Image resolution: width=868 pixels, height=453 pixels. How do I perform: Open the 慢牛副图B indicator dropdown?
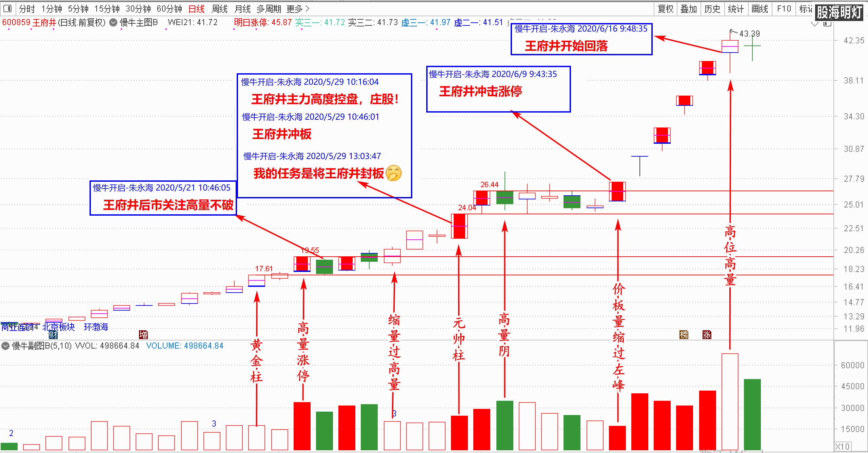pyautogui.click(x=5, y=346)
